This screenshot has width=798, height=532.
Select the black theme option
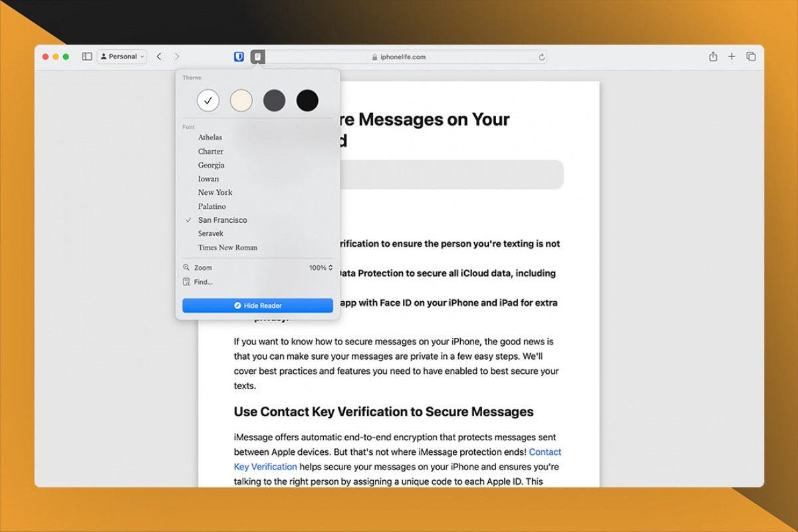pyautogui.click(x=308, y=100)
